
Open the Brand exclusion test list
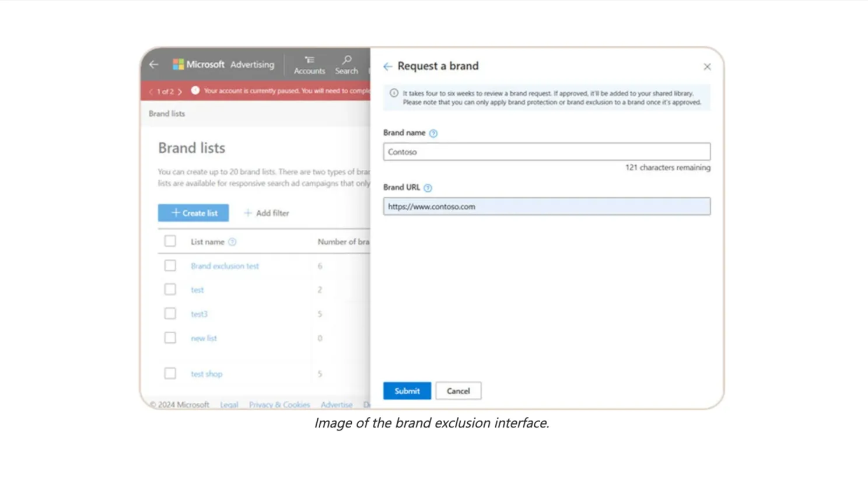point(225,266)
